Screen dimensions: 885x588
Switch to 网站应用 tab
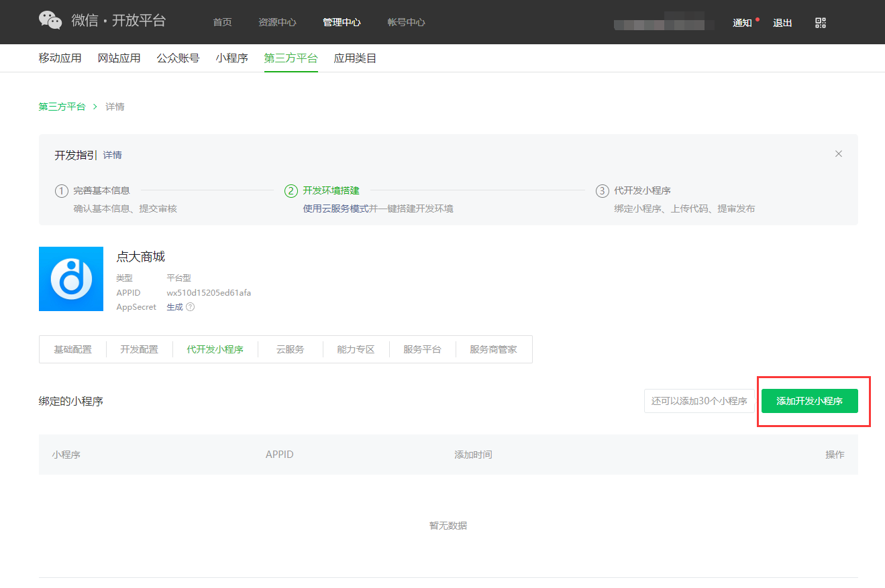[x=119, y=58]
